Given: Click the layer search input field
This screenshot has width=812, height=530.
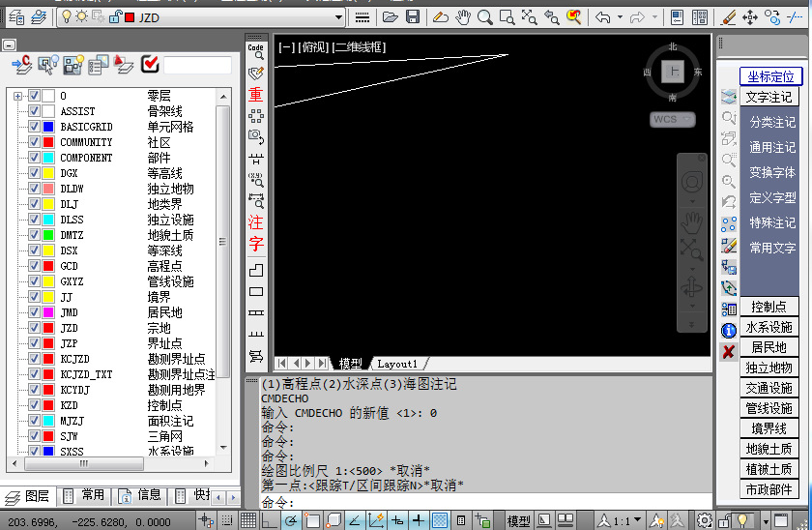Looking at the screenshot, I should [x=197, y=65].
